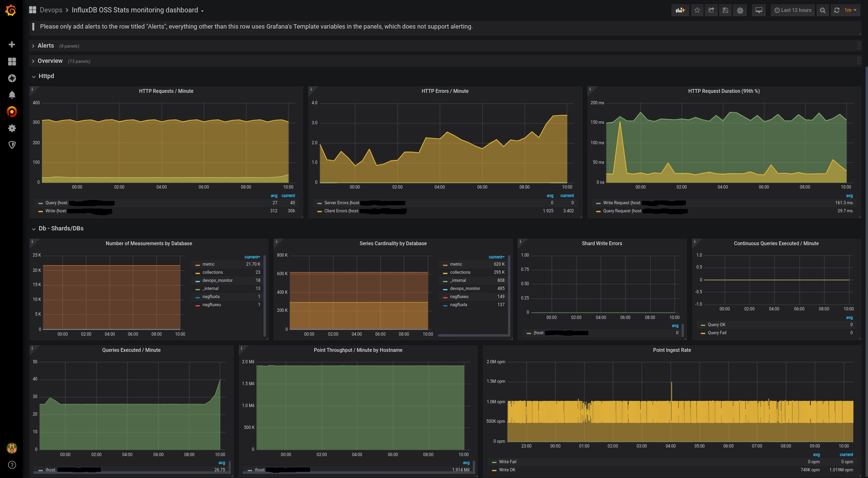Open Queries Executed / Minute title menu
Screen dimensions: 868x478
[x=131, y=350]
